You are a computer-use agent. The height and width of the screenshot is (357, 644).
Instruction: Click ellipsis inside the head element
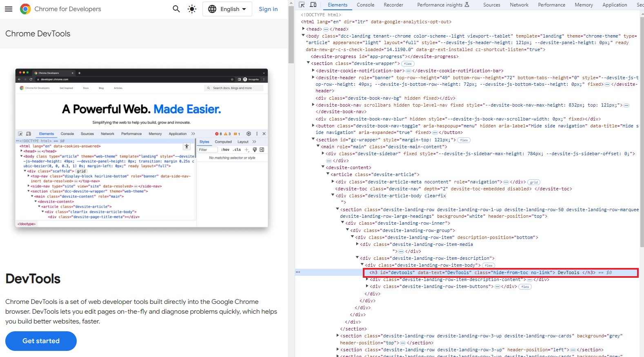(x=326, y=29)
